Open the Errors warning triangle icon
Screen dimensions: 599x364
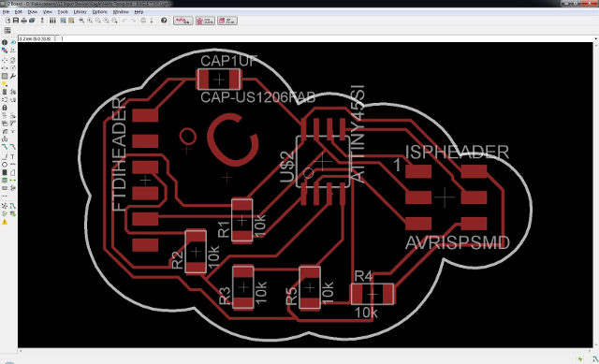coord(5,222)
